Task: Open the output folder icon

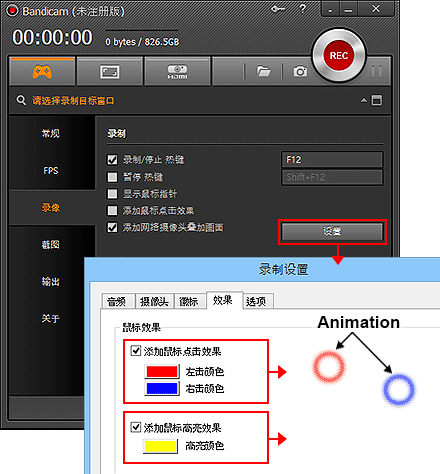Action: click(x=263, y=71)
